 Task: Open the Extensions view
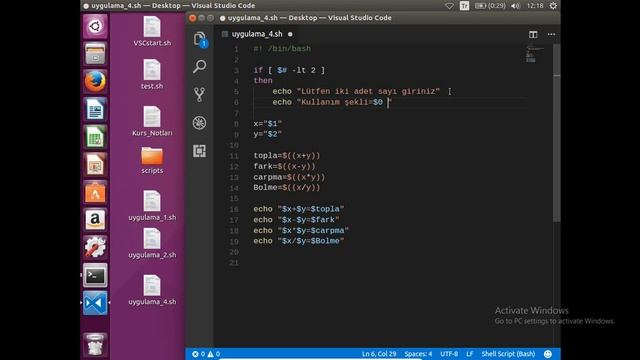pos(200,151)
